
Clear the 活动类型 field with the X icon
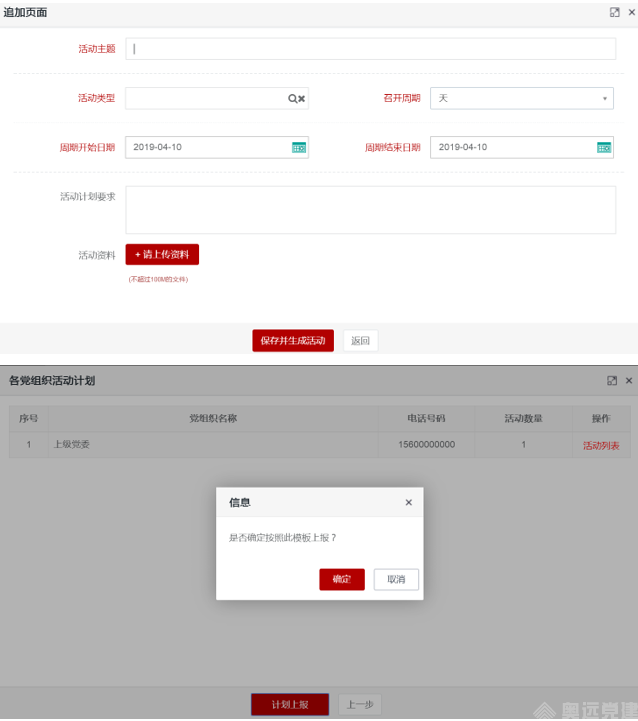[302, 98]
